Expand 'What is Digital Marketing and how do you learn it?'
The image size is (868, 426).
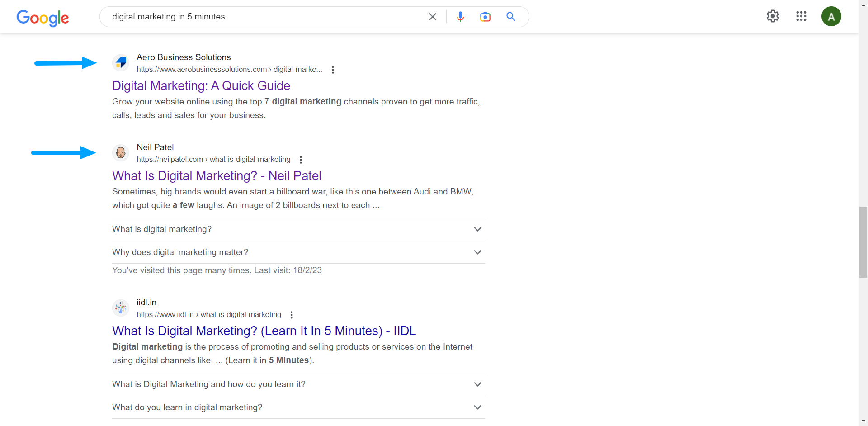click(298, 384)
